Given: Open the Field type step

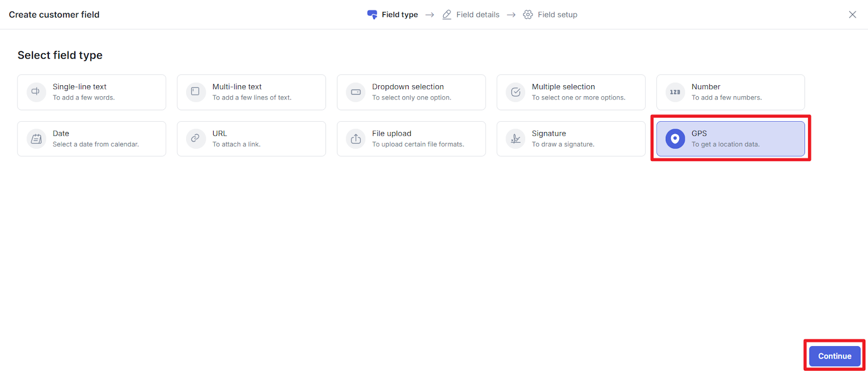Looking at the screenshot, I should coord(399,15).
